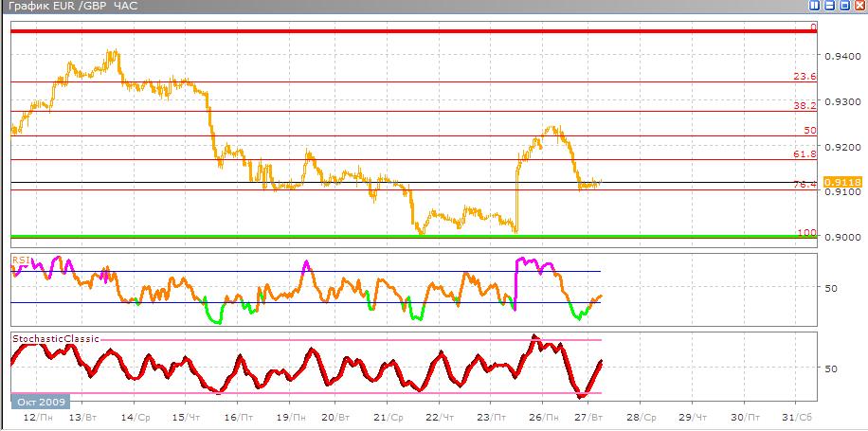The width and height of the screenshot is (868, 431).
Task: Click the 0.9400 price axis value
Action: click(842, 57)
